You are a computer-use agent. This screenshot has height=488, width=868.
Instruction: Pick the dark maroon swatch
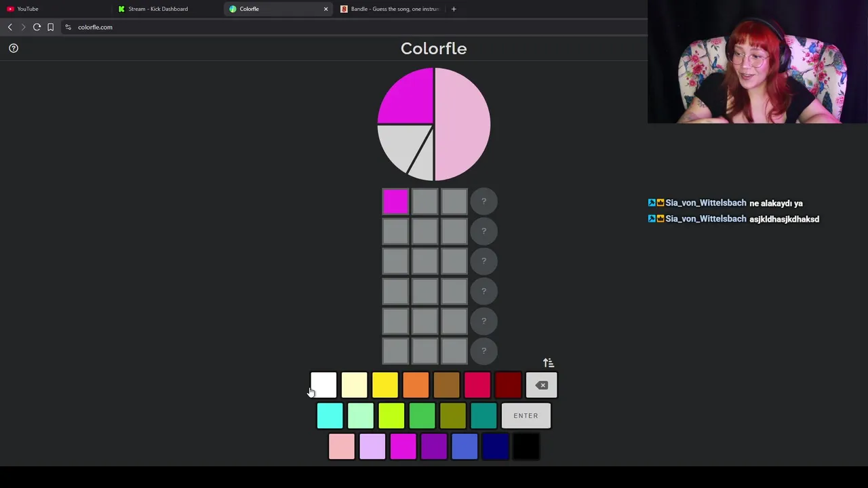[x=508, y=385]
